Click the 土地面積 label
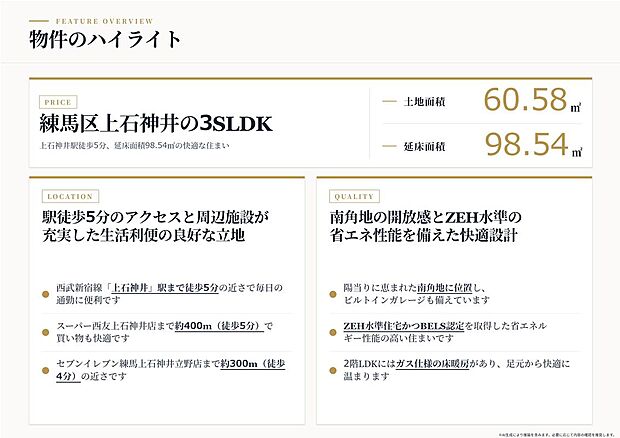Screen dimensions: 620x438 424,102
